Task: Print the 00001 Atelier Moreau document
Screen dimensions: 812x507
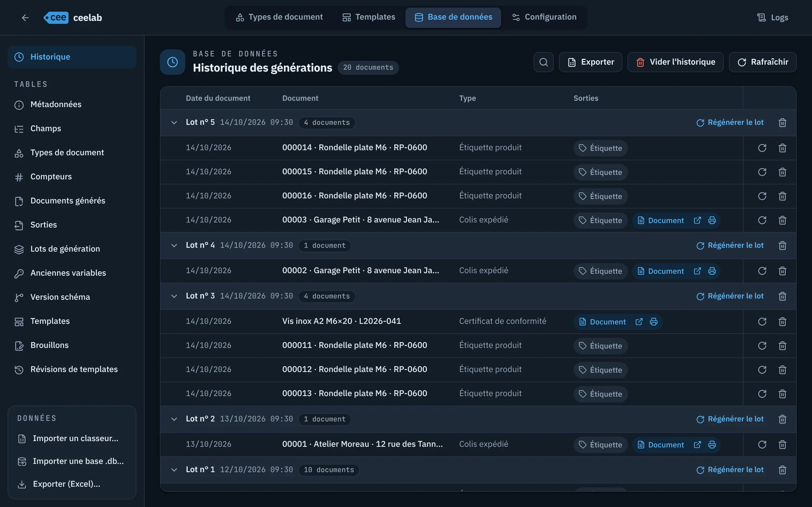Action: (x=712, y=445)
